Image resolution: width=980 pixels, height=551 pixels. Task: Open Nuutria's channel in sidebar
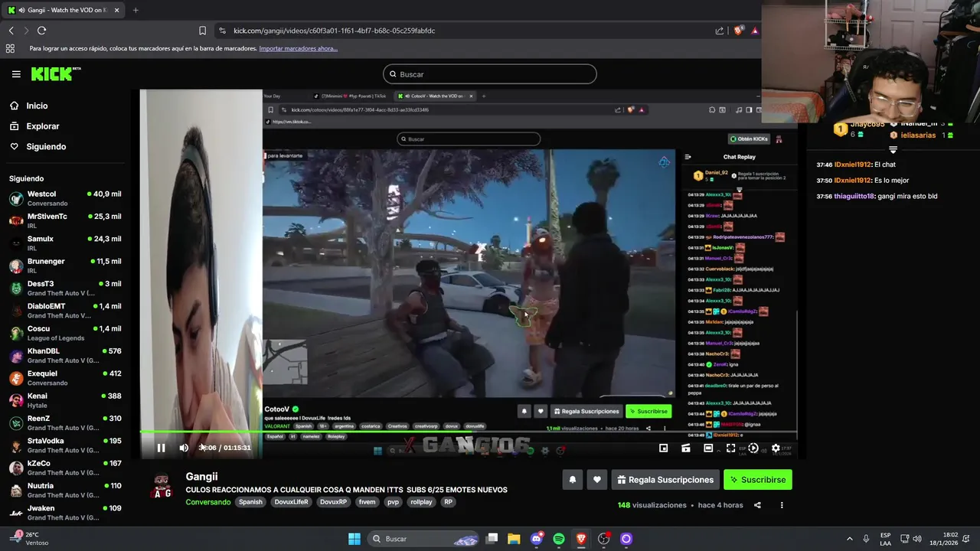tap(65, 491)
